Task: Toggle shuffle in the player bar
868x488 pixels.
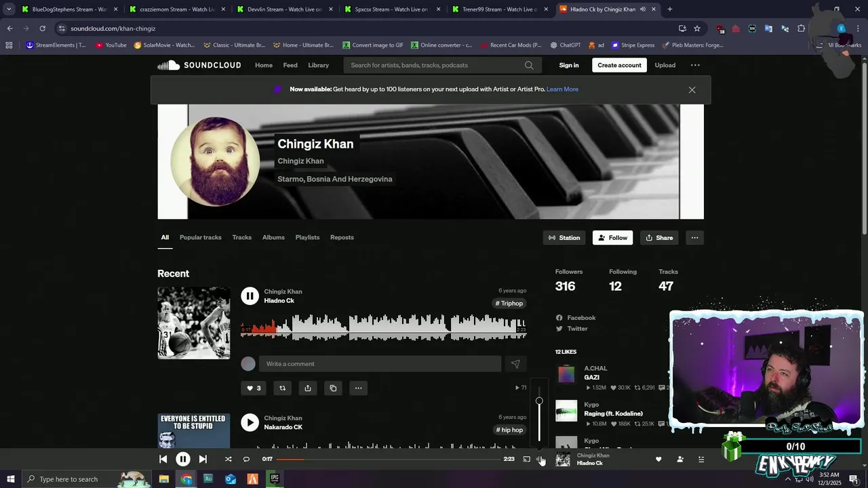Action: tap(228, 459)
